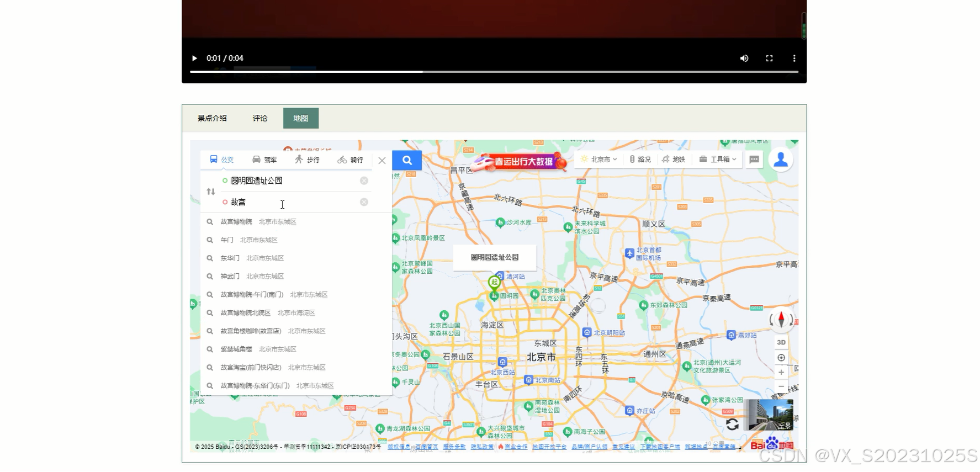Select suggestion 神武门
This screenshot has height=472, width=980.
click(296, 276)
